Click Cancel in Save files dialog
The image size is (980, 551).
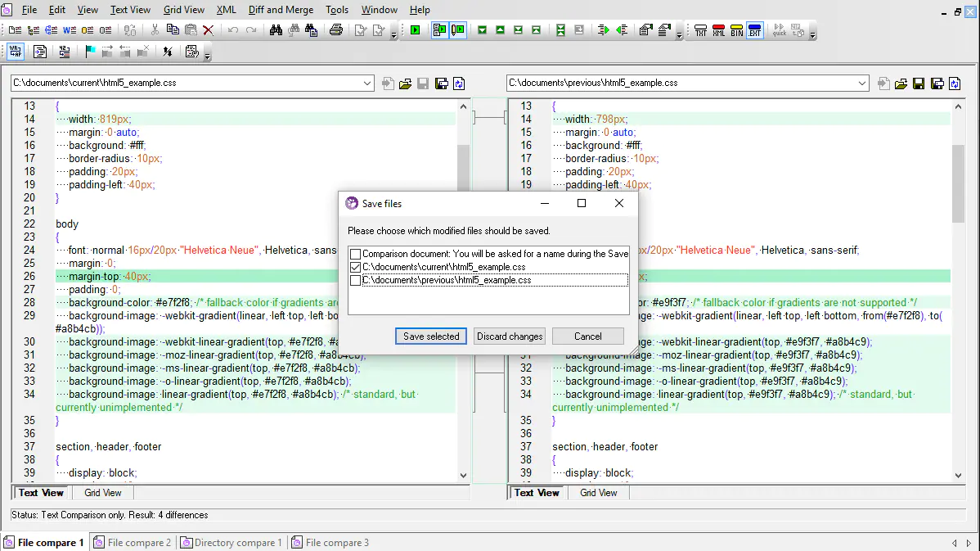(587, 336)
